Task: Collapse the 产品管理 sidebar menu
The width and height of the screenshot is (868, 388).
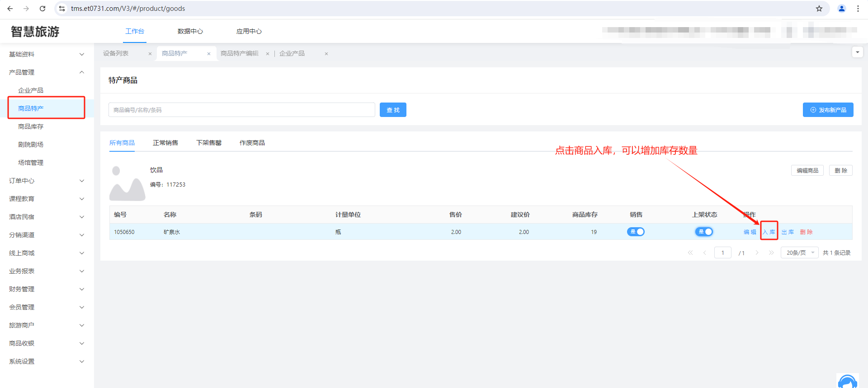Action: click(x=45, y=72)
